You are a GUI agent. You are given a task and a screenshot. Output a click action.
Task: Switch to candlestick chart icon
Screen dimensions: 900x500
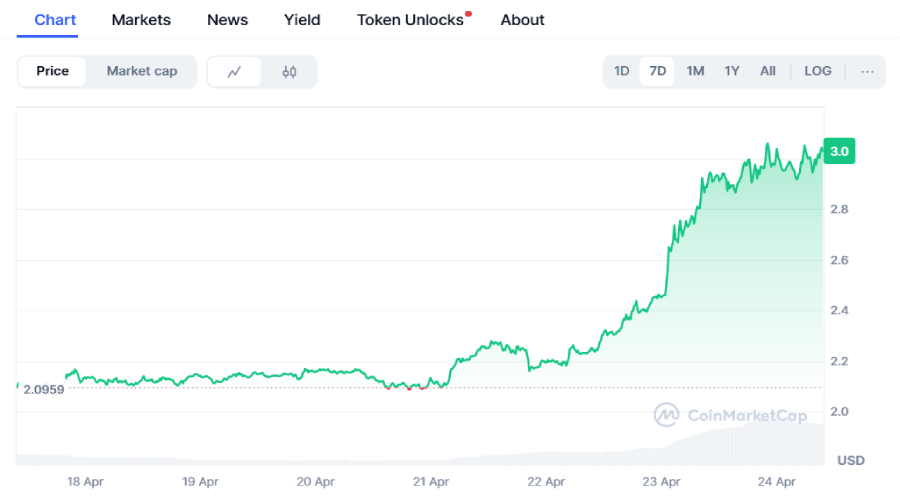(x=289, y=72)
